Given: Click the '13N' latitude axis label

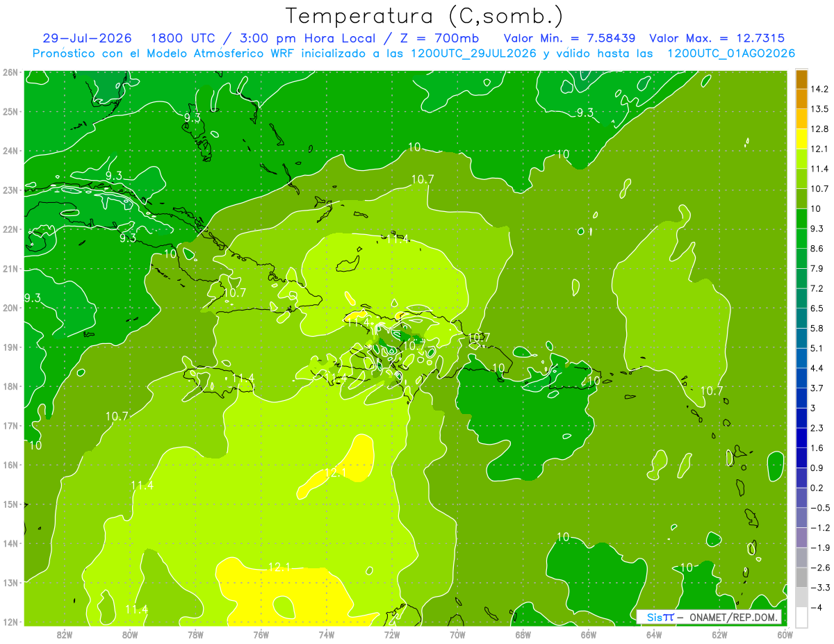Looking at the screenshot, I should [10, 583].
